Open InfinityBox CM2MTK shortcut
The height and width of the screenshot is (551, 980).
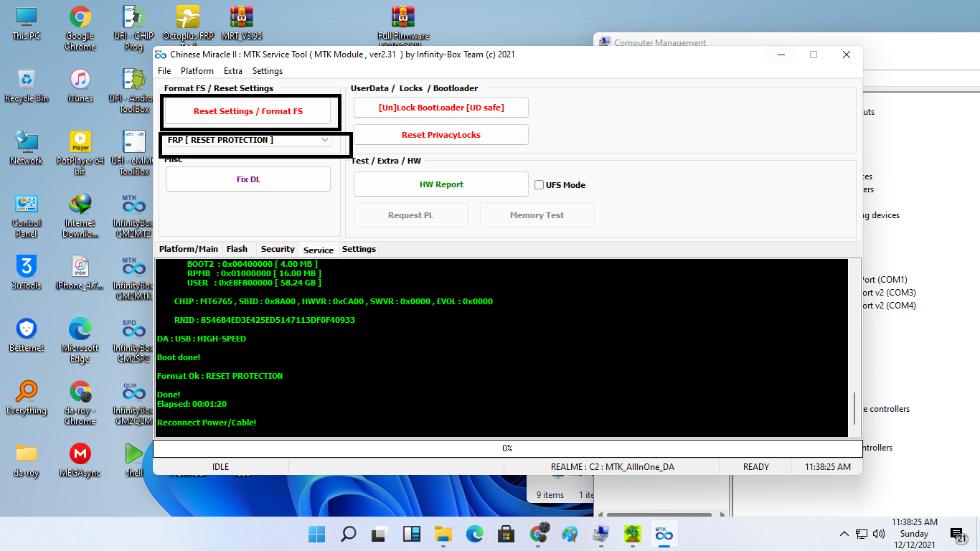point(133,278)
